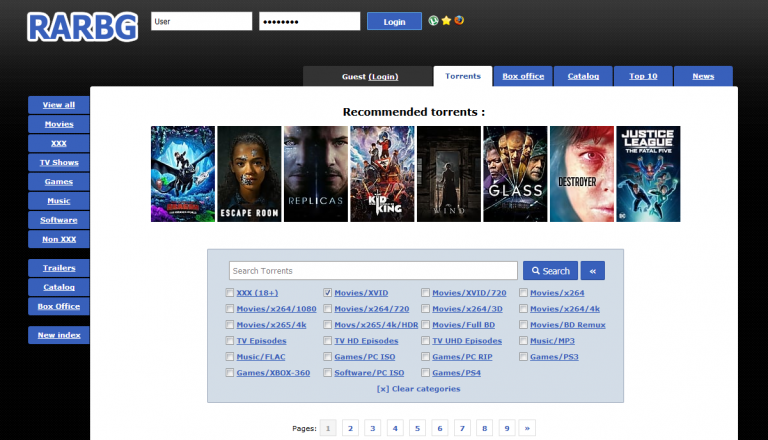The width and height of the screenshot is (768, 440).
Task: Go to page 5
Action: 417,428
